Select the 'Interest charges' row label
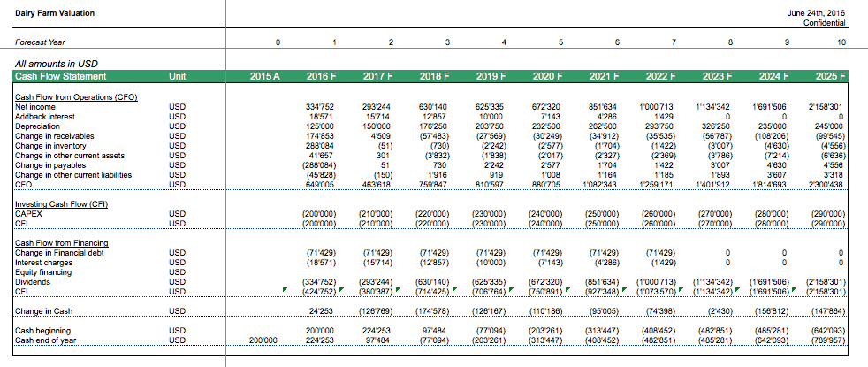 (42, 263)
